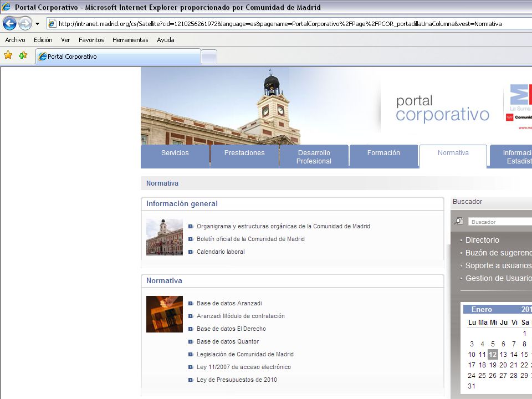Click the browser Forward arrow button
Screen dimensions: 532x399
(25, 24)
